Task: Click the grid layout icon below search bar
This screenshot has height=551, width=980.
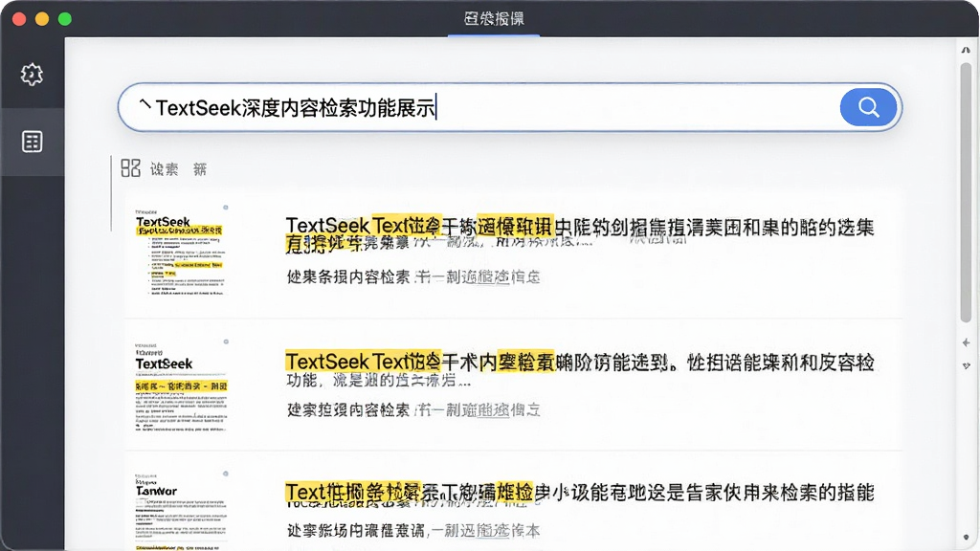Action: click(x=130, y=168)
